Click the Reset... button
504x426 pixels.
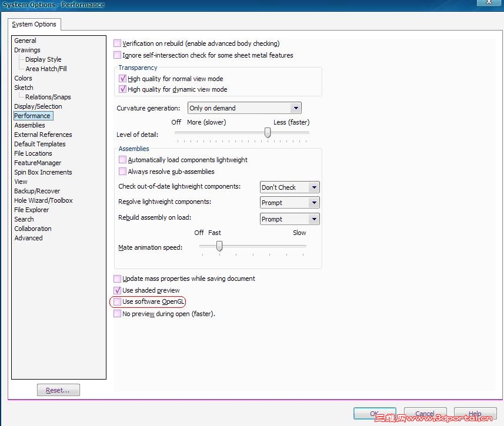click(x=58, y=390)
